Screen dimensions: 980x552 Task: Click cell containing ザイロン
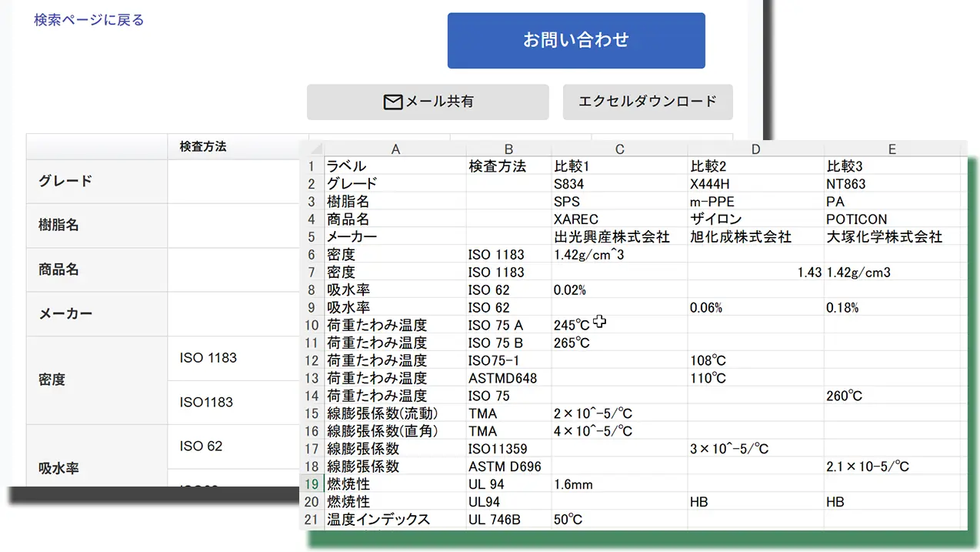[755, 219]
